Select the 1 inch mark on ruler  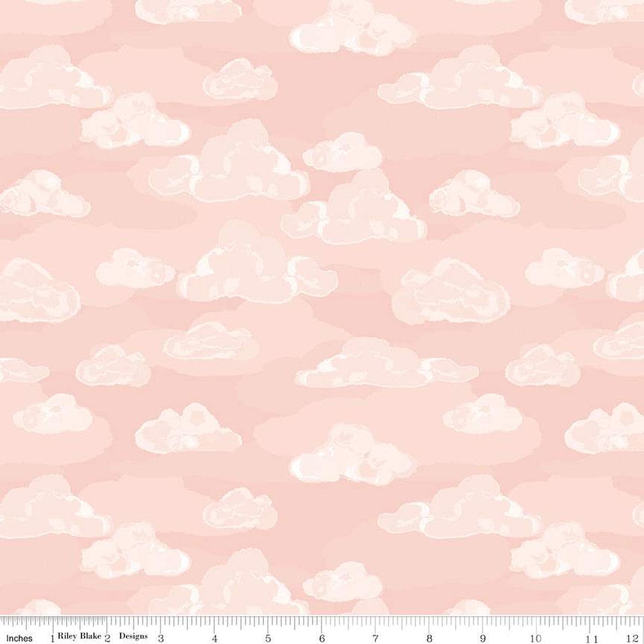coord(52,638)
